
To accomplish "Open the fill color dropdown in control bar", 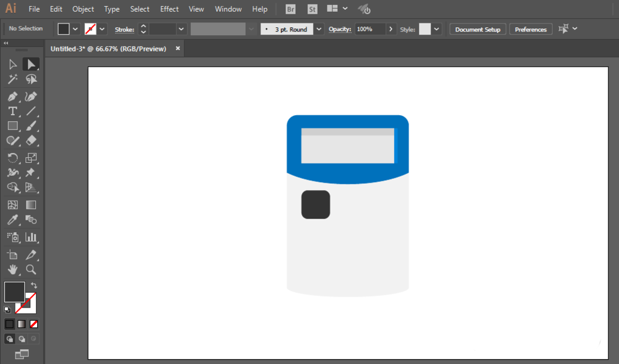I will point(75,29).
